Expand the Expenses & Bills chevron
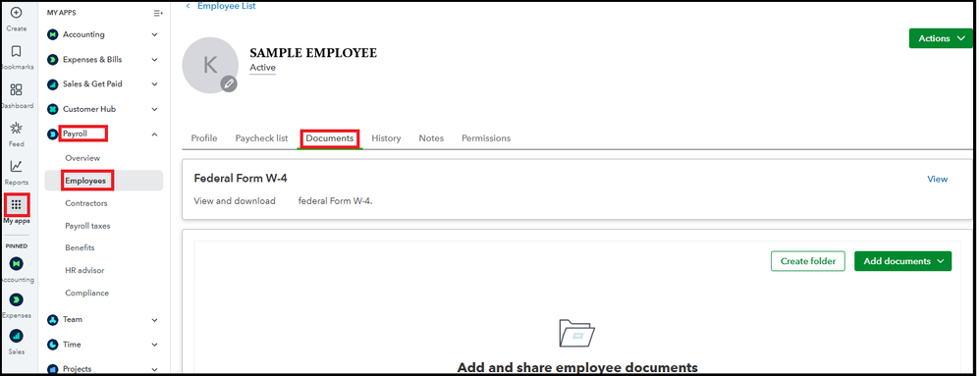This screenshot has height=376, width=980. (x=154, y=59)
